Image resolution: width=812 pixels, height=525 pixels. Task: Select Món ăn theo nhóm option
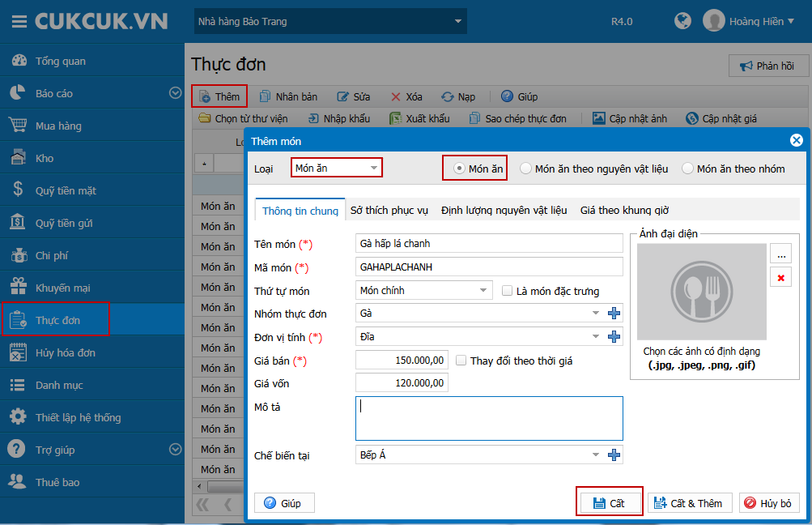tap(687, 169)
